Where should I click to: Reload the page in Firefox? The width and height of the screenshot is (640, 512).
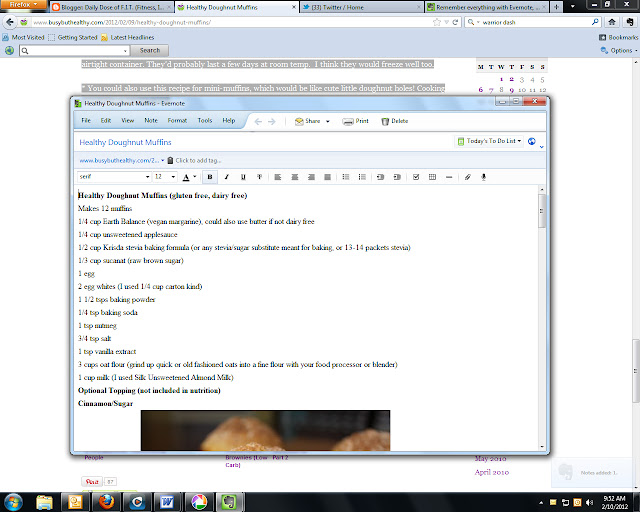coord(455,22)
